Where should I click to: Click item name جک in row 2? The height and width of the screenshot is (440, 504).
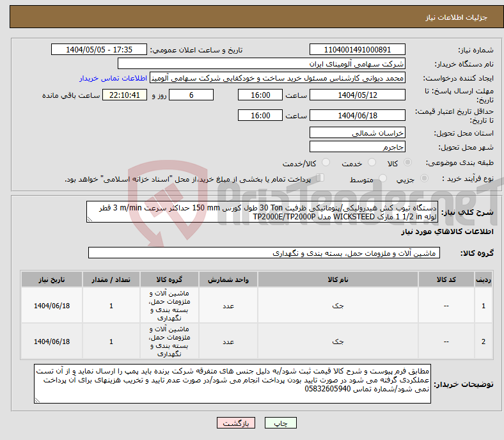click(338, 342)
